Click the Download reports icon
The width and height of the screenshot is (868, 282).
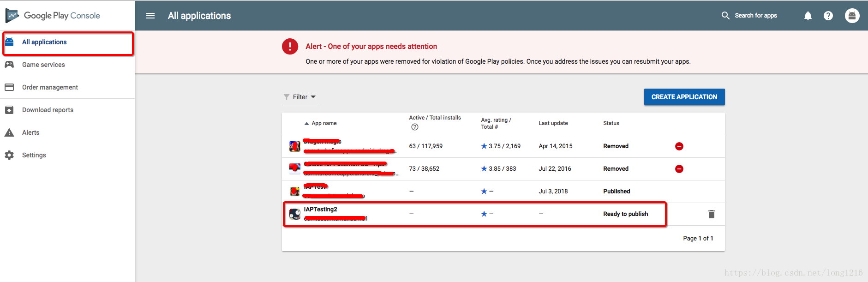[x=9, y=110]
